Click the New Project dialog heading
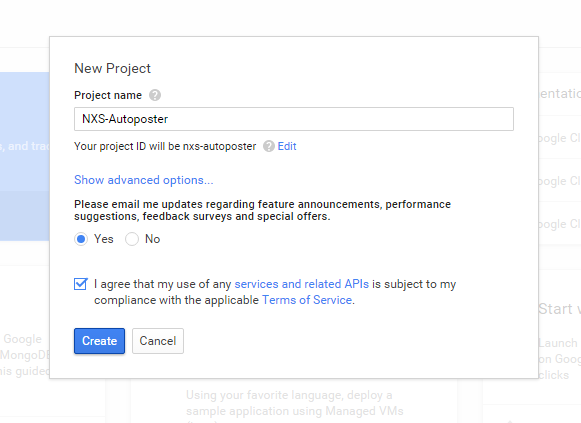581x423 pixels. pyautogui.click(x=112, y=69)
